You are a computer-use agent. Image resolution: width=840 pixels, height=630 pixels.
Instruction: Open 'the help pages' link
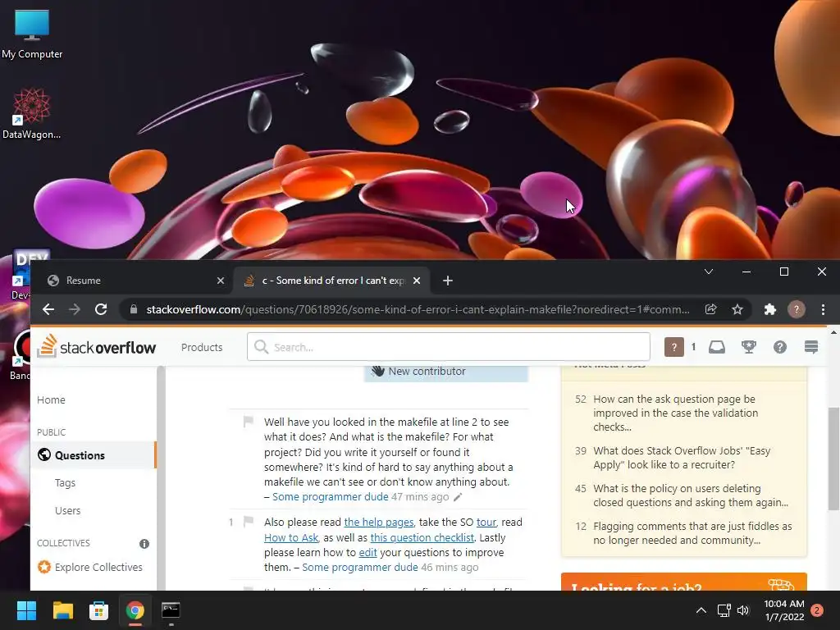click(x=379, y=522)
